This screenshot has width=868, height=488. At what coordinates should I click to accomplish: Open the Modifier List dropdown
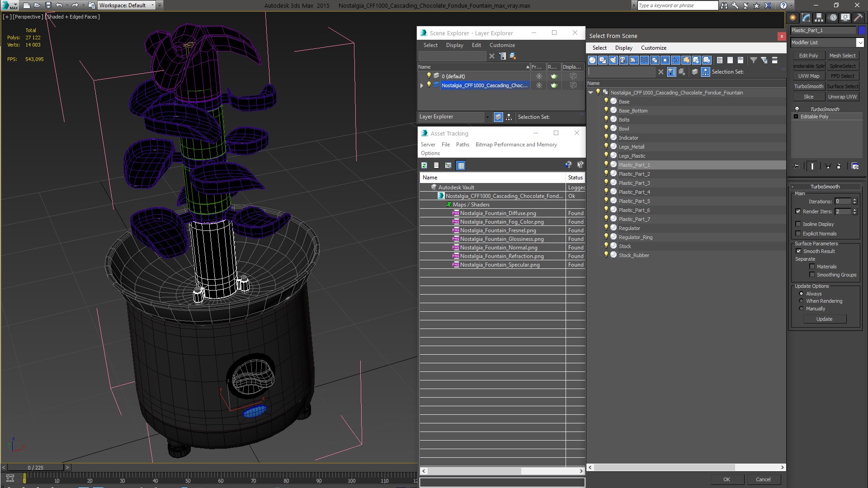(x=860, y=42)
